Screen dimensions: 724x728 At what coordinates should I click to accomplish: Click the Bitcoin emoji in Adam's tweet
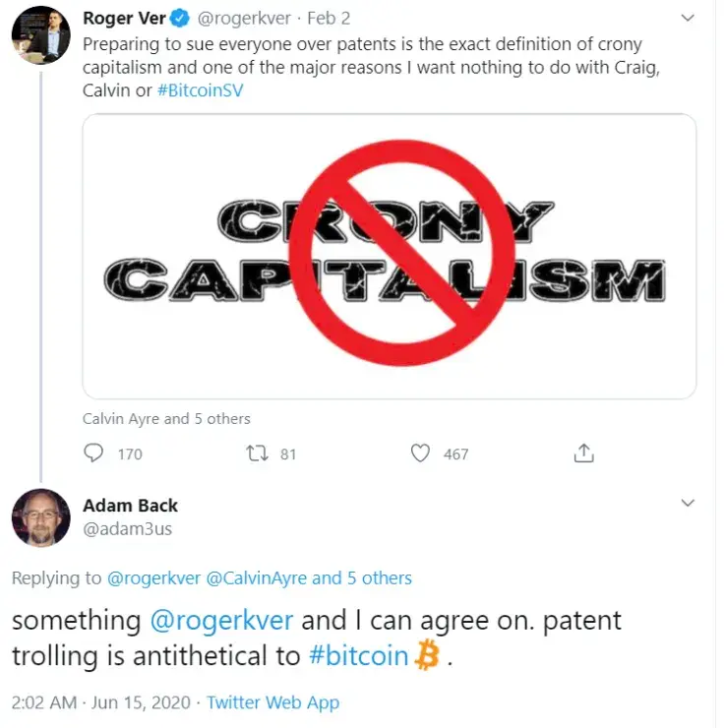tap(427, 655)
